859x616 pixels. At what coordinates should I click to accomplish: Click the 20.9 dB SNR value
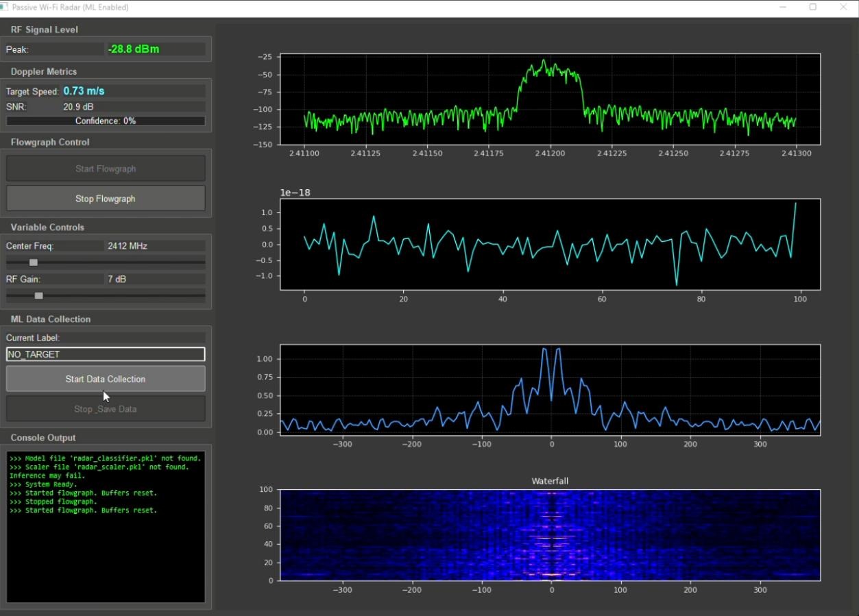(78, 107)
